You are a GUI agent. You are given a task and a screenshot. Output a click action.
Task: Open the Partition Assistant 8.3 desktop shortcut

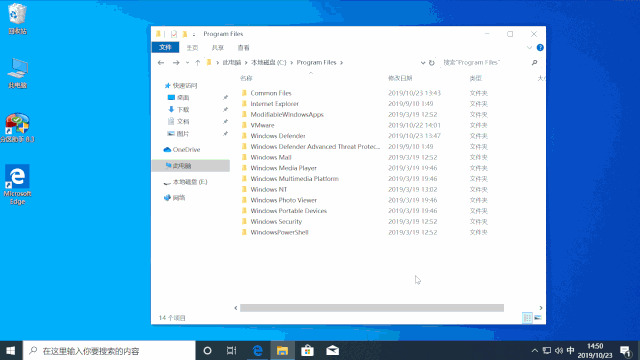[x=17, y=127]
